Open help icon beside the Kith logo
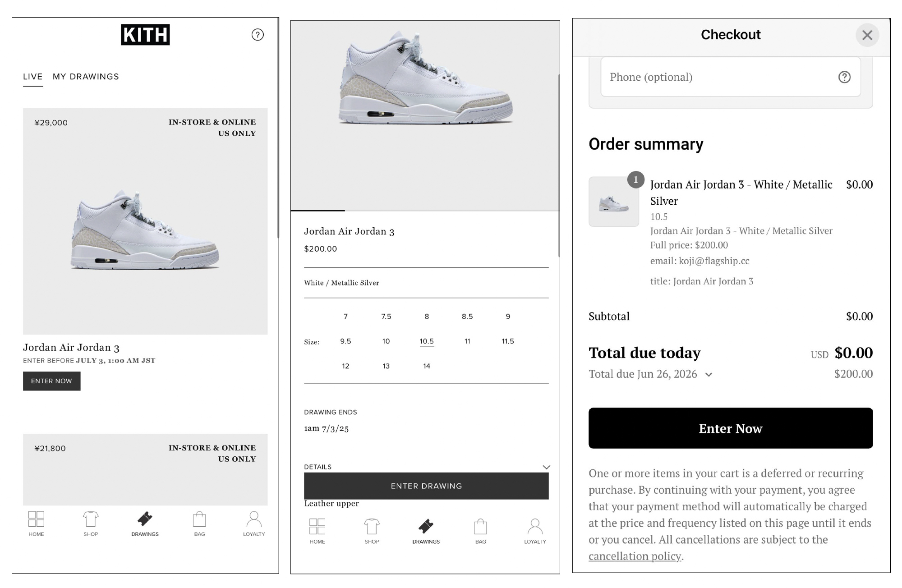Image resolution: width=902 pixels, height=588 pixels. (258, 35)
